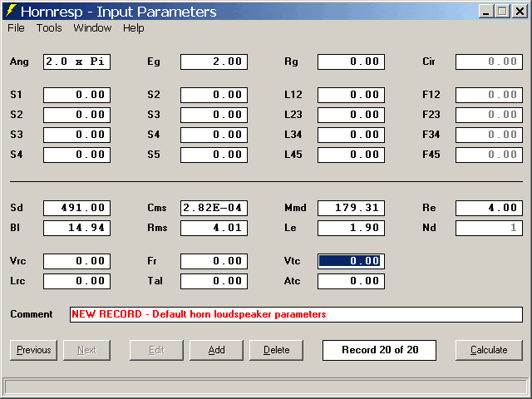Maximize the Hornresp window
The image size is (532, 399).
(x=501, y=12)
